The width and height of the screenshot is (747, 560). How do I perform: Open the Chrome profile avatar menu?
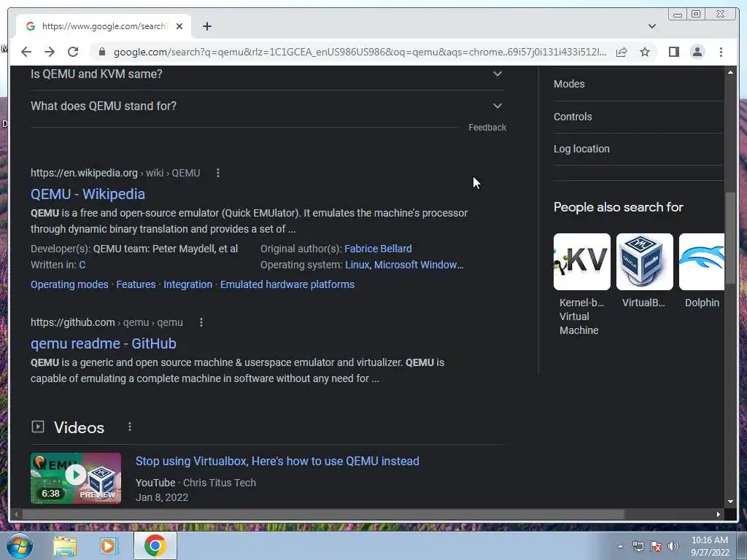pyautogui.click(x=697, y=52)
